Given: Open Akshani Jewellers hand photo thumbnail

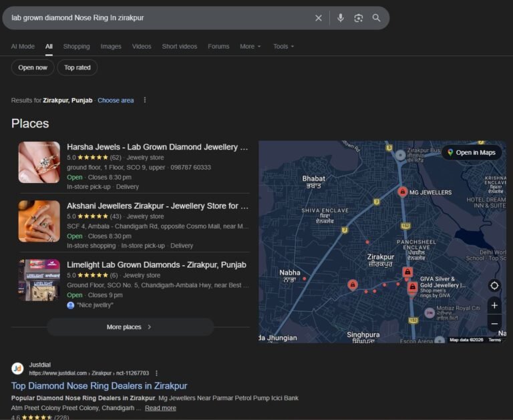Looking at the screenshot, I should (39, 221).
